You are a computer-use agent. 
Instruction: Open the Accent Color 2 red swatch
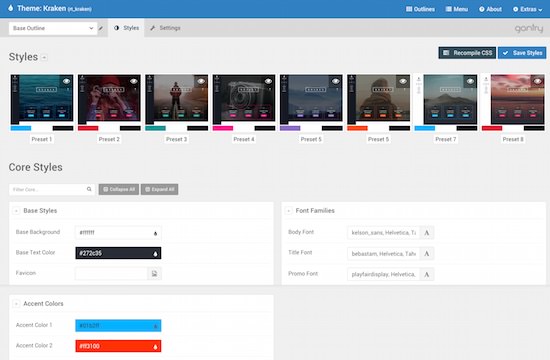[118, 346]
